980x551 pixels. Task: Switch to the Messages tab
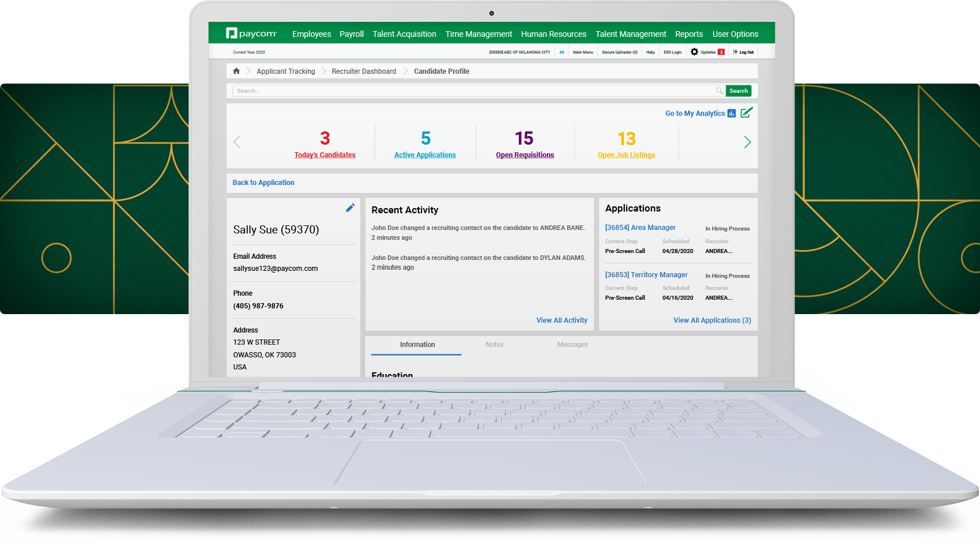(x=572, y=345)
